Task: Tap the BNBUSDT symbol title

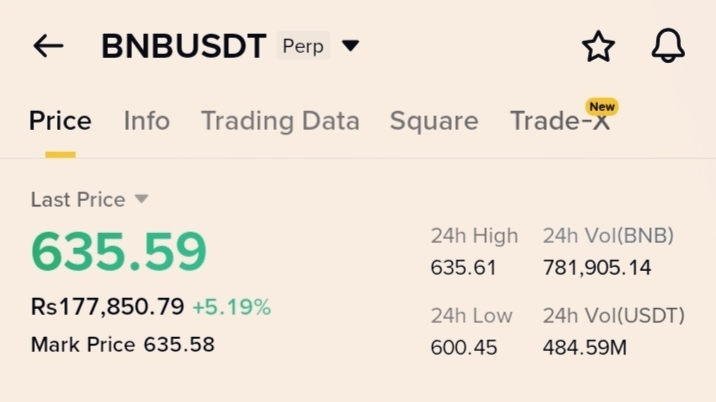Action: point(184,46)
